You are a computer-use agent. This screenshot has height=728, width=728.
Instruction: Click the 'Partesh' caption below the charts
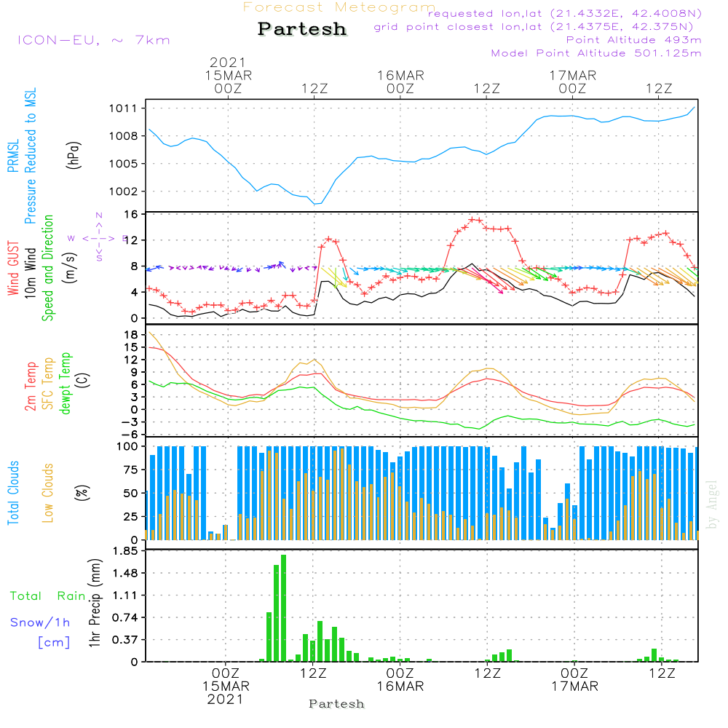click(336, 704)
